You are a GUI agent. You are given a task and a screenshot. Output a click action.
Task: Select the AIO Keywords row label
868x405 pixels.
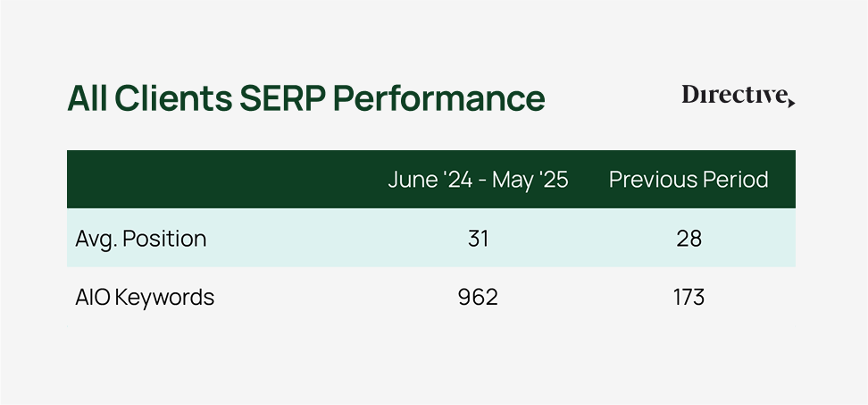pos(145,298)
